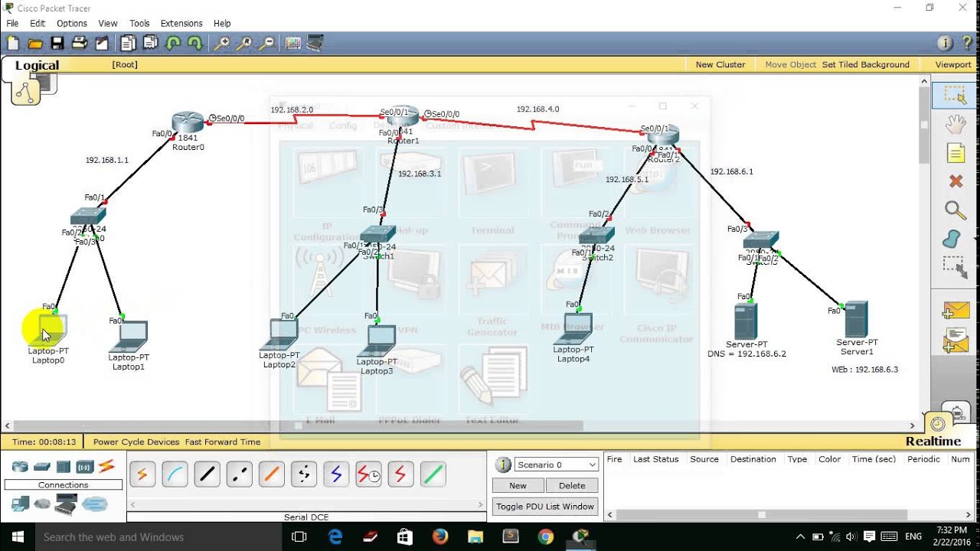Open the Help question mark icon

966,44
